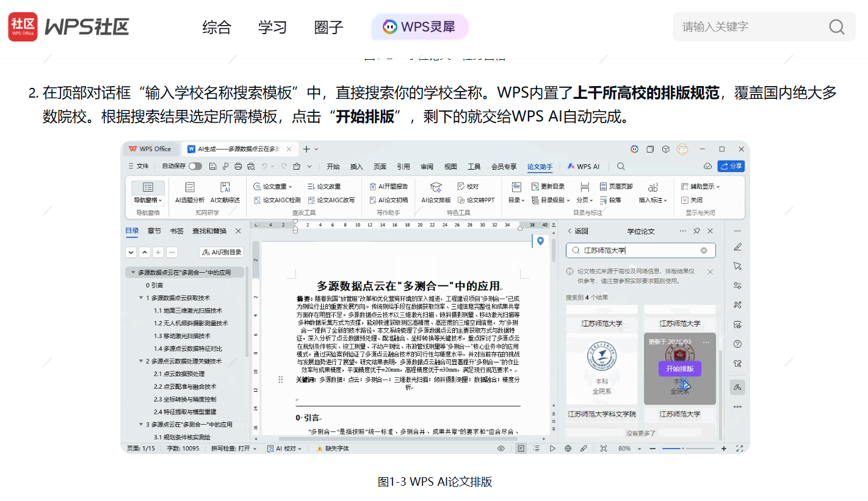Click the AI开题报告 tool
This screenshot has width=868, height=501.
click(389, 186)
